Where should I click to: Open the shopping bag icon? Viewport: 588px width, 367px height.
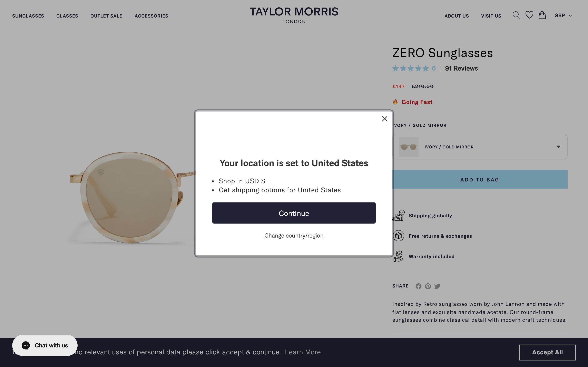pos(542,15)
